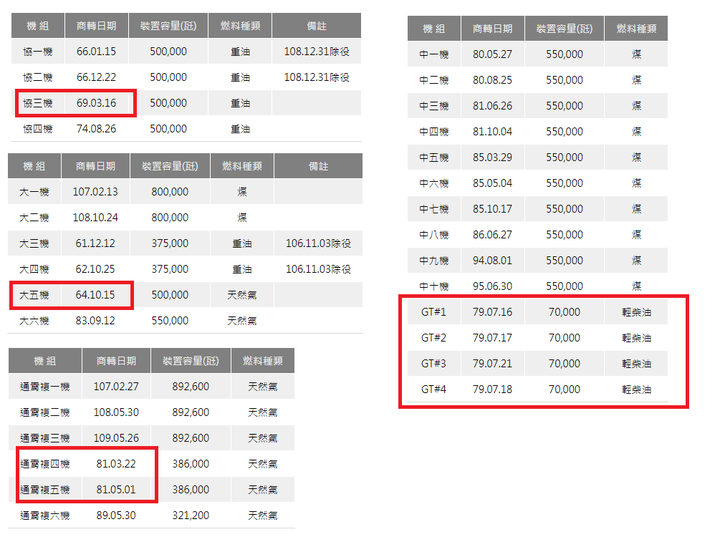Click the capacity value 321,200
The image size is (720, 542).
pyautogui.click(x=191, y=515)
